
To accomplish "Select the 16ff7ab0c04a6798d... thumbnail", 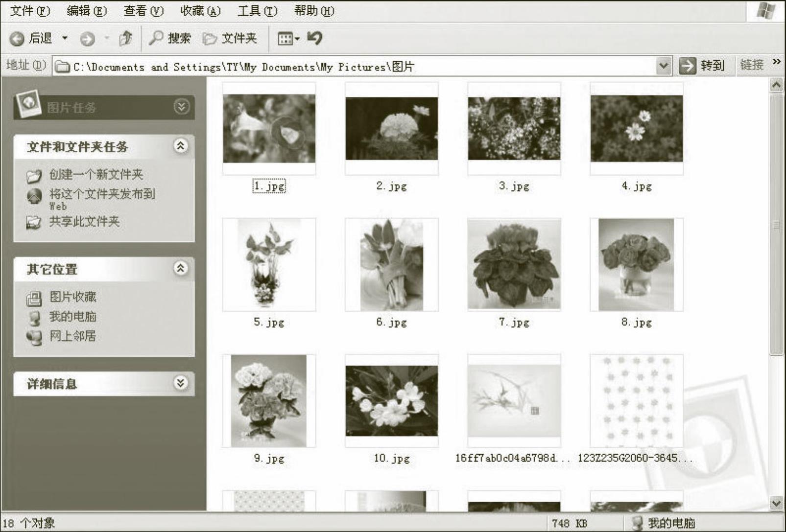I will click(514, 401).
